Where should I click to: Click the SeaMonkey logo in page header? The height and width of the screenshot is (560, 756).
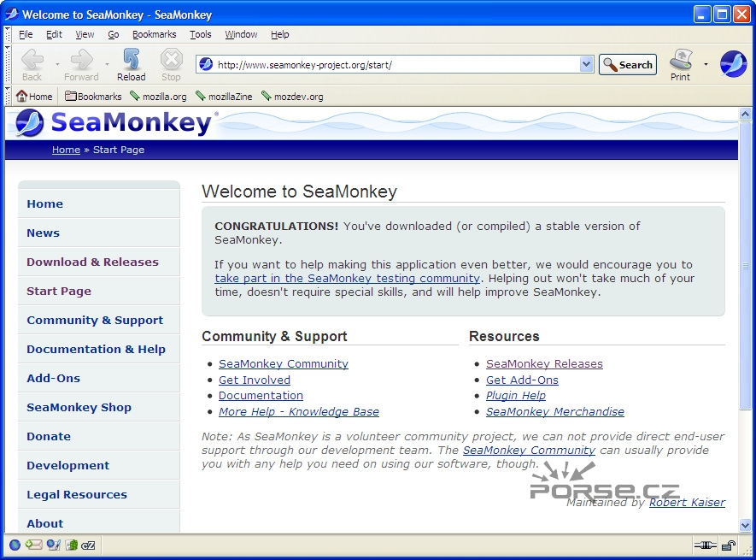click(114, 122)
